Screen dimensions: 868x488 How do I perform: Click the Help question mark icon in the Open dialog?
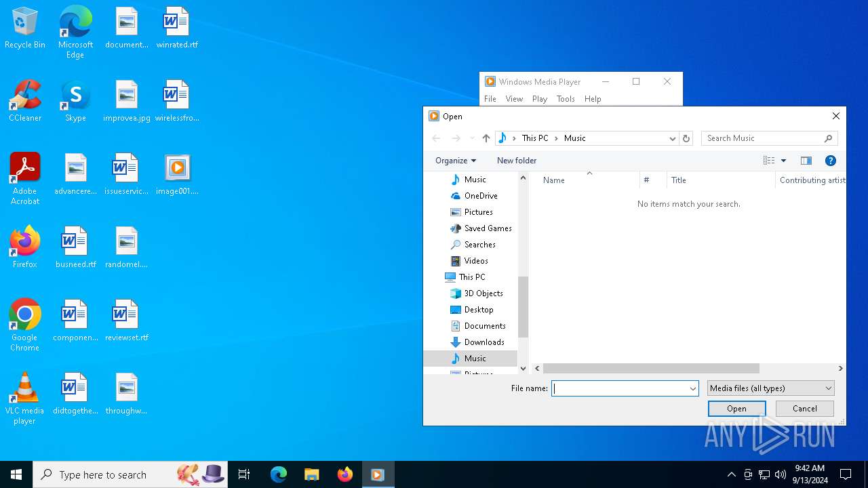(x=831, y=161)
